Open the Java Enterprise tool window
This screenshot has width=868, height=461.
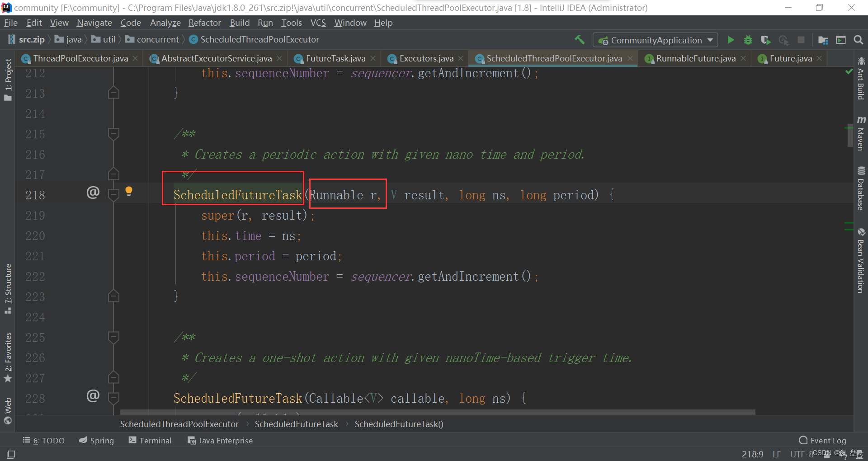[x=220, y=441]
